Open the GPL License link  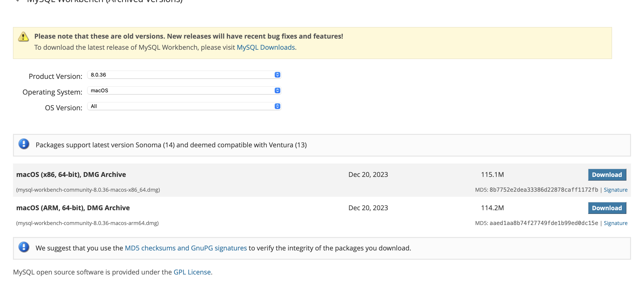coord(192,272)
